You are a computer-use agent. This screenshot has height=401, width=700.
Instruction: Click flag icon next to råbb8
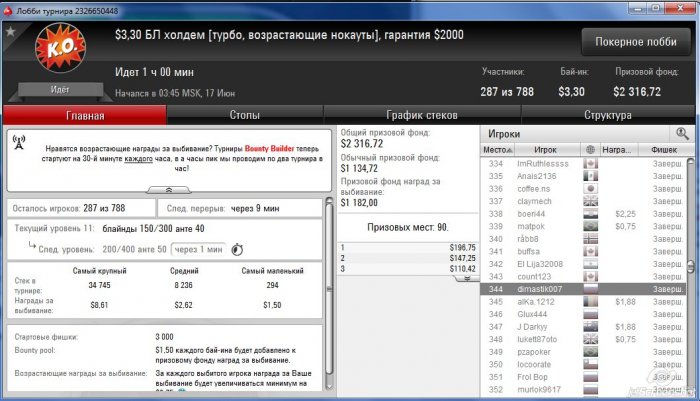[590, 239]
